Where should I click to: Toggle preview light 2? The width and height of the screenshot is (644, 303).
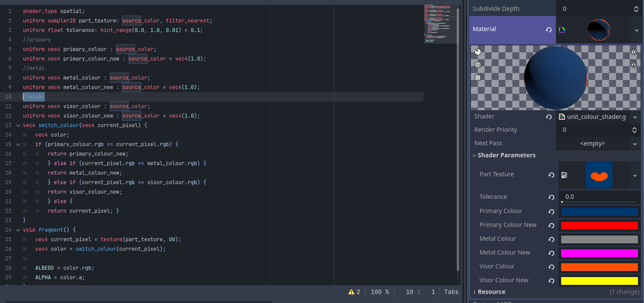(634, 65)
